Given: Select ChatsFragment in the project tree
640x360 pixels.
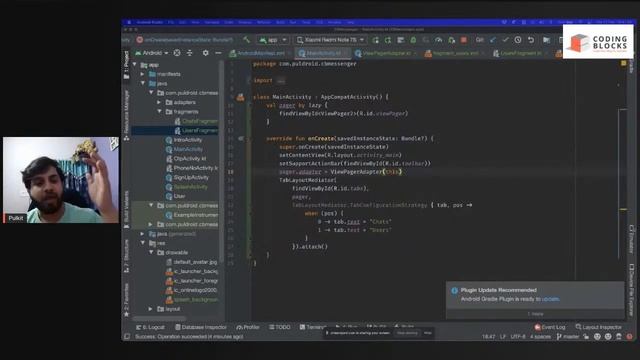Looking at the screenshot, I should coord(196,121).
